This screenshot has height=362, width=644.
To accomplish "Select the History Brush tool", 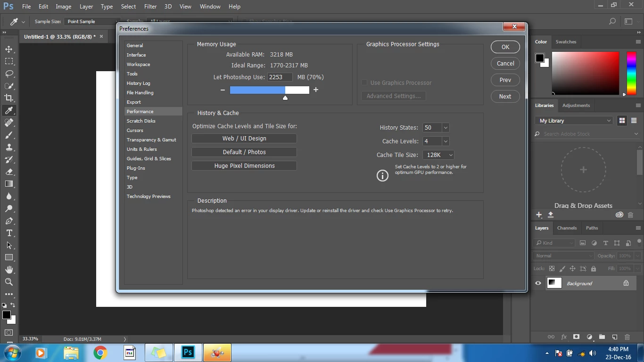I will (9, 159).
